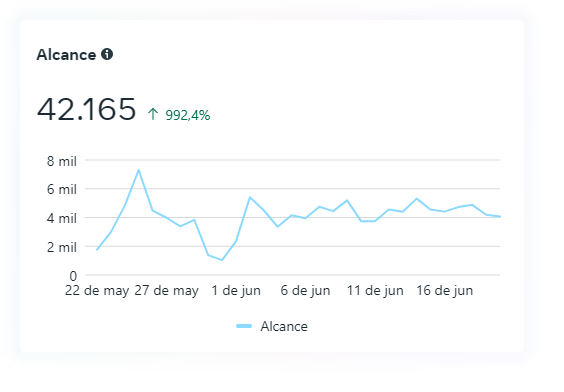Click the 6 de jun date label

pyautogui.click(x=305, y=291)
